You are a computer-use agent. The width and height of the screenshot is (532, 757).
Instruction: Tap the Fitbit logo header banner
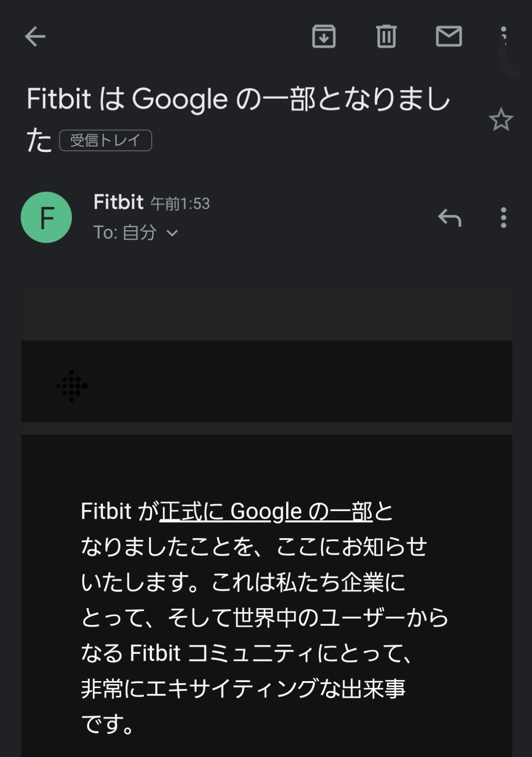(x=266, y=381)
